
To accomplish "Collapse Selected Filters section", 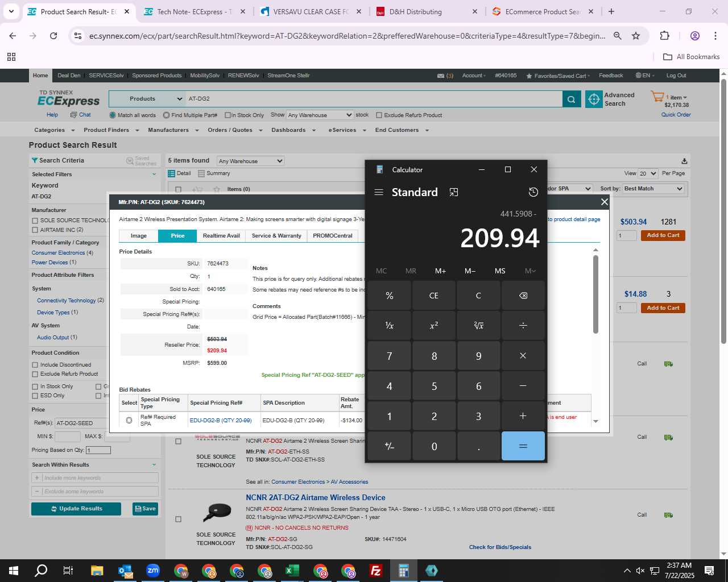I will pos(154,174).
